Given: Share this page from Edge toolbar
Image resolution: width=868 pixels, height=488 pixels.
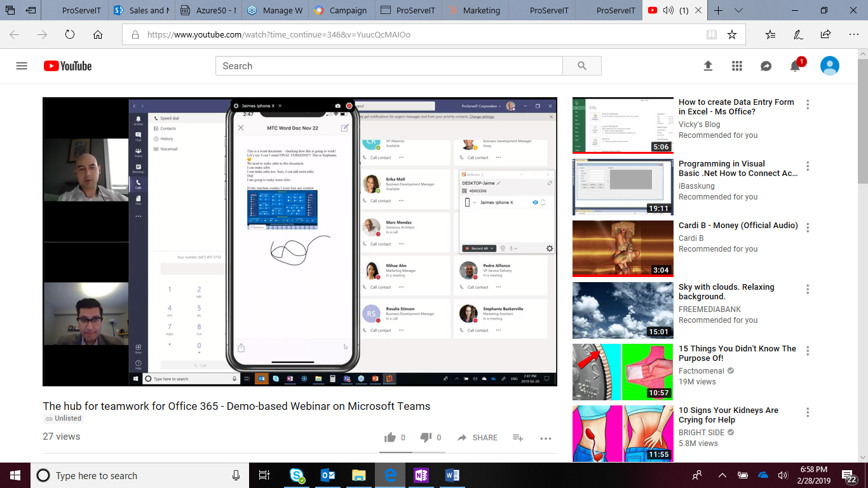Looking at the screenshot, I should point(825,35).
